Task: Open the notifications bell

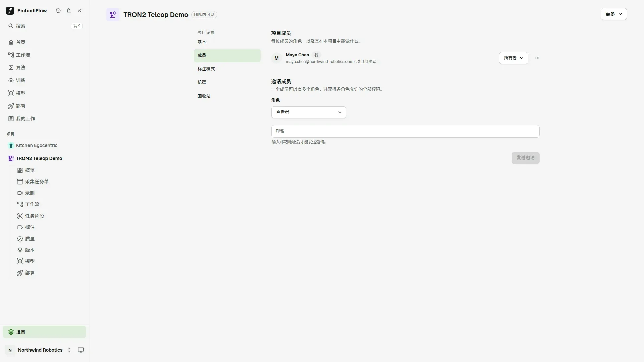Action: [x=69, y=11]
